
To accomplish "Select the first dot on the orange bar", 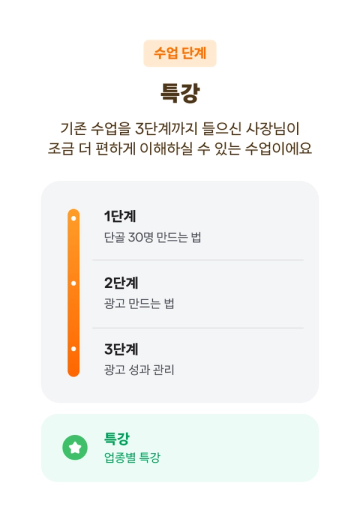I will [x=74, y=218].
